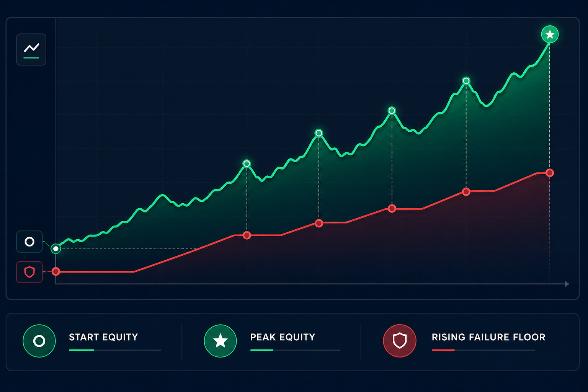Click the first red dot at the floor line start
This screenshot has width=588, height=392.
[x=56, y=271]
